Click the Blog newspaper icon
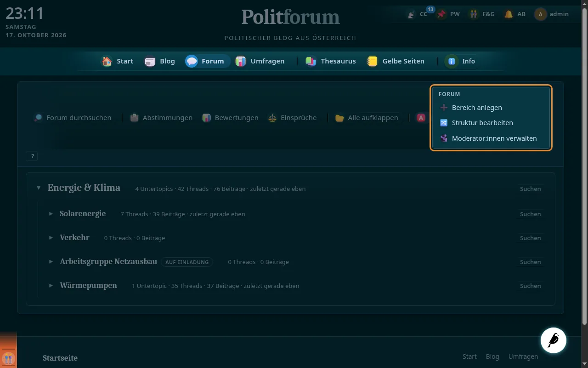This screenshot has height=368, width=588. (150, 61)
